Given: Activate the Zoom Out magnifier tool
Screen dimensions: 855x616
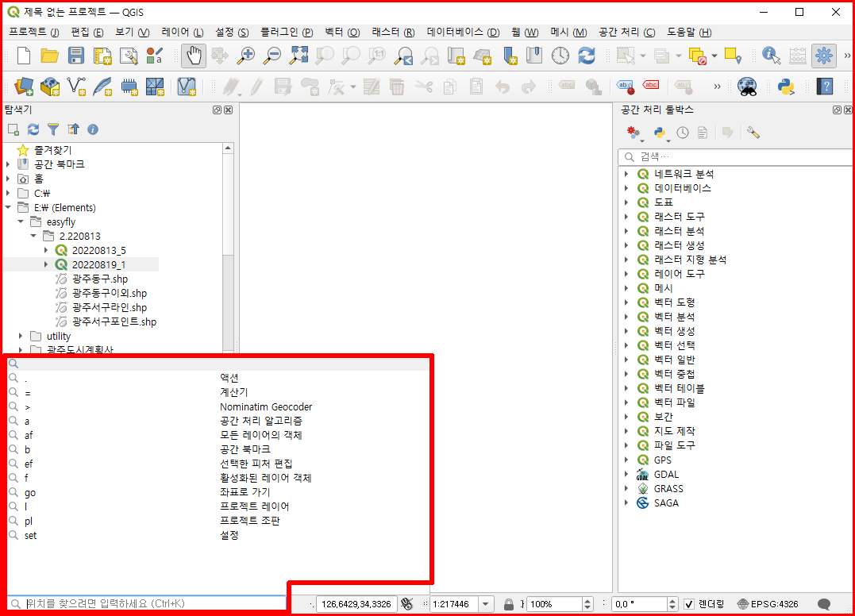Looking at the screenshot, I should point(272,56).
